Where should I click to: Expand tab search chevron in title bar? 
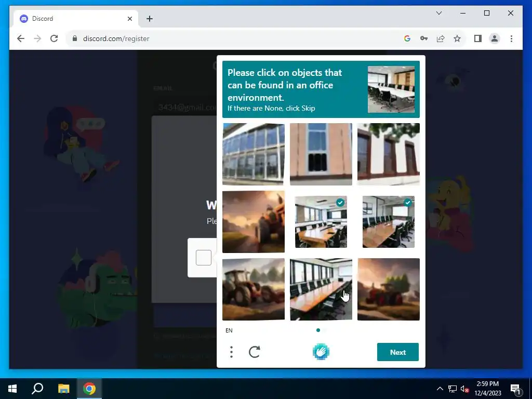click(438, 13)
